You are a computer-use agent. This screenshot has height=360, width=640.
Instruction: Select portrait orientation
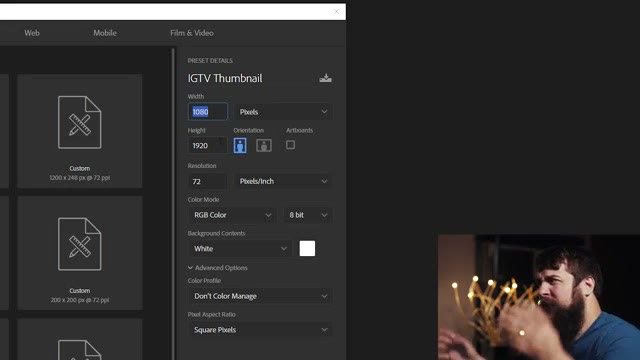(240, 145)
